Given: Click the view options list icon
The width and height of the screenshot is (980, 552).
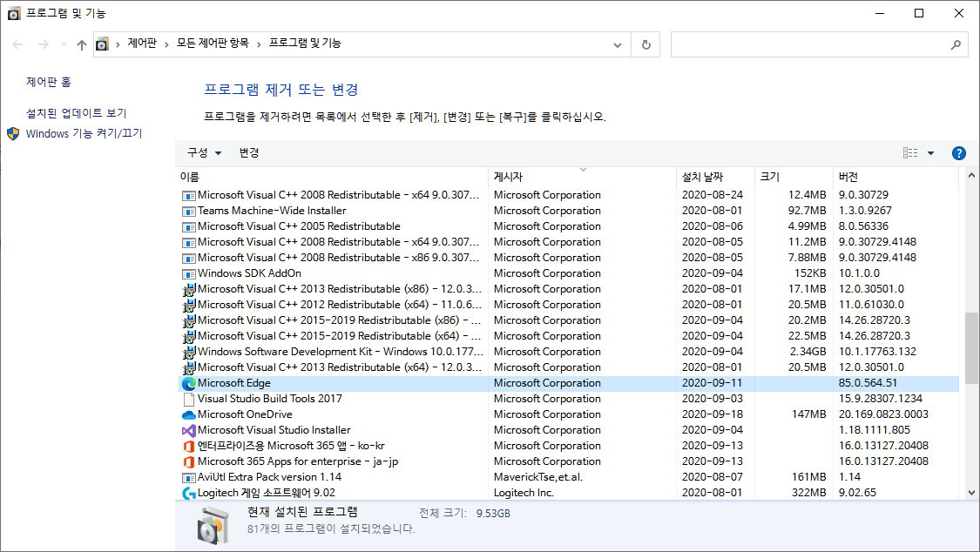Looking at the screenshot, I should (910, 153).
